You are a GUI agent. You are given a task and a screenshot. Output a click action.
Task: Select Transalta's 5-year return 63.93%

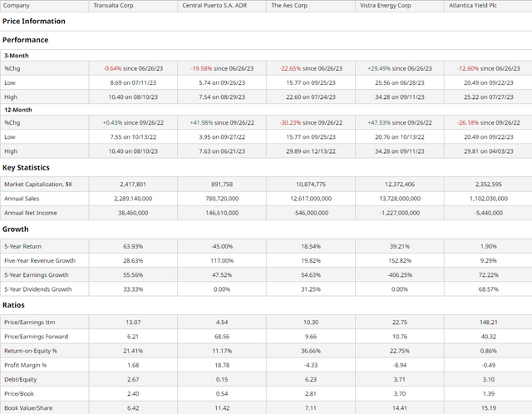[x=133, y=246]
